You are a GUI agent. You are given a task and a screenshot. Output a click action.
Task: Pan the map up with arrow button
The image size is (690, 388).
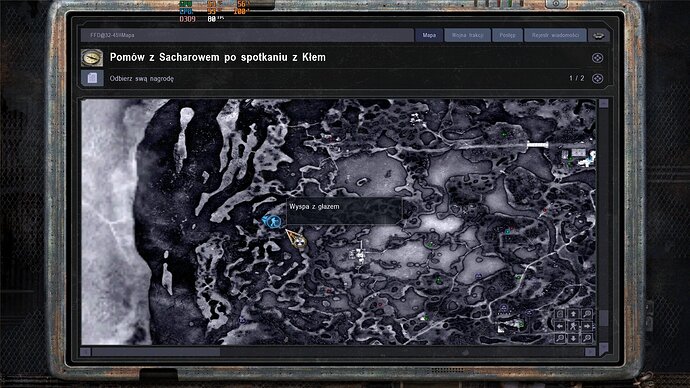(573, 314)
